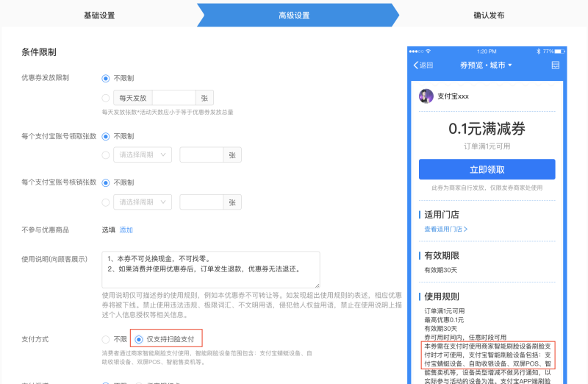Select 不限制 for 每个支付宝账号核销张数
Image resolution: width=588 pixels, height=384 pixels.
(x=106, y=182)
